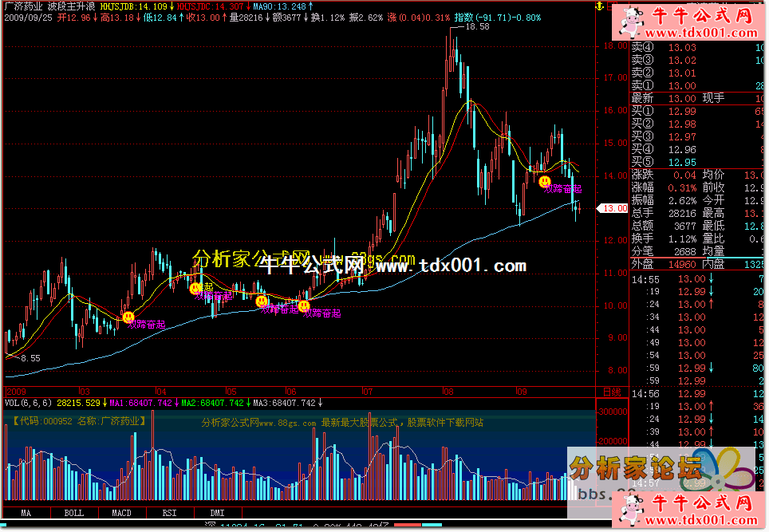Click the MA90:13.248 value
The image size is (769, 532).
click(x=279, y=6)
